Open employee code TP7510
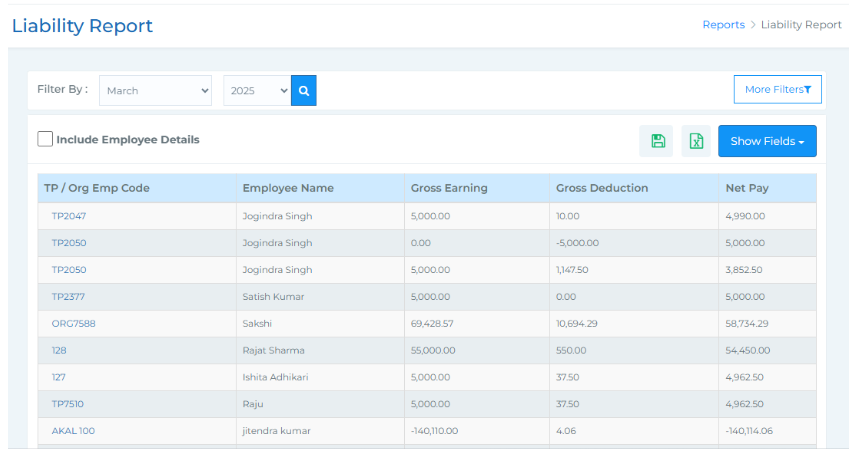The width and height of the screenshot is (868, 450). (70, 404)
